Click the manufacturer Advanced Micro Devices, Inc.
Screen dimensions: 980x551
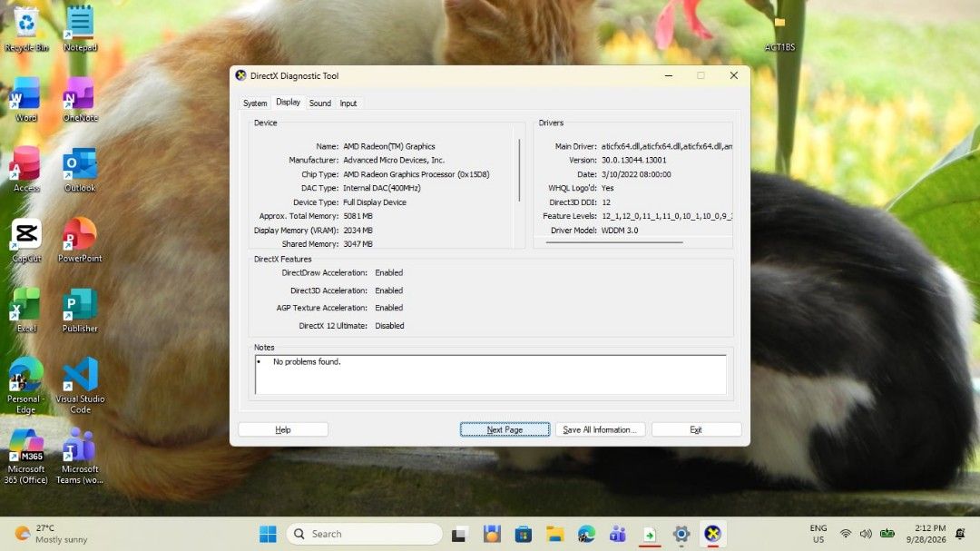(x=394, y=160)
